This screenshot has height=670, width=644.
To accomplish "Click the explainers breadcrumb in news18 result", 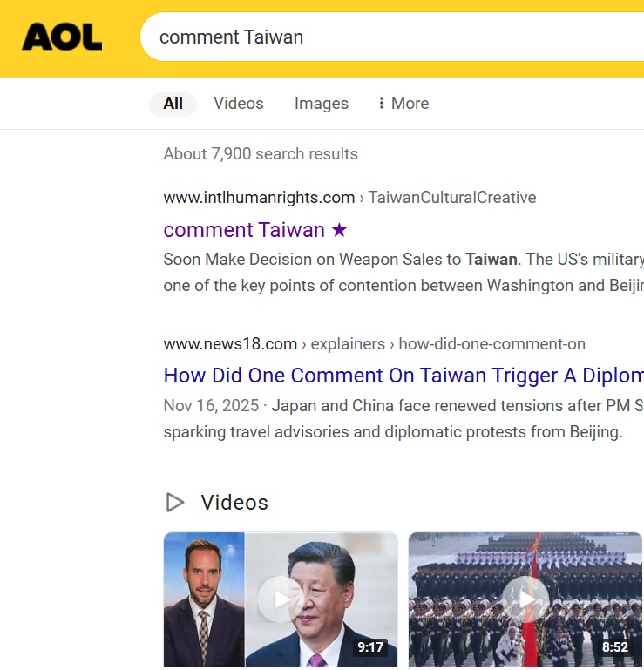I will tap(348, 344).
